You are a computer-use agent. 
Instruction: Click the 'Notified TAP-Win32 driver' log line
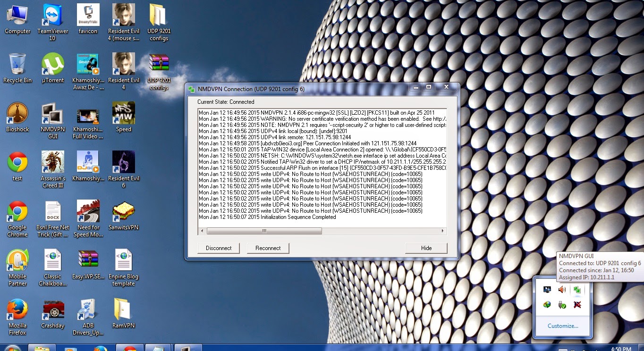click(322, 162)
